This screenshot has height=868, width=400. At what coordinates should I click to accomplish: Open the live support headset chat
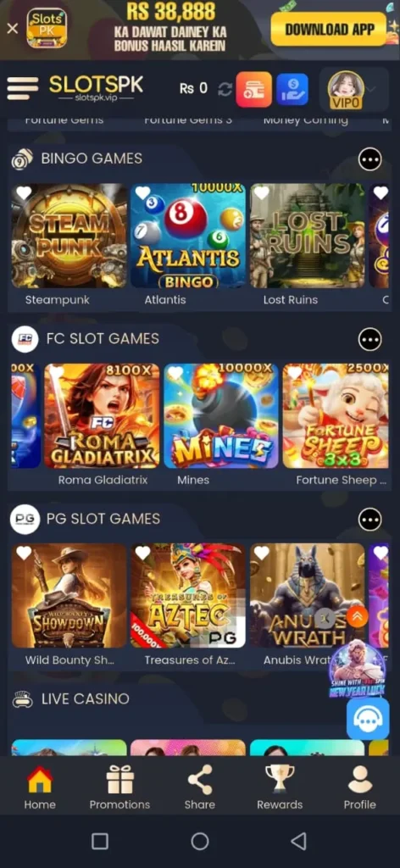click(368, 719)
